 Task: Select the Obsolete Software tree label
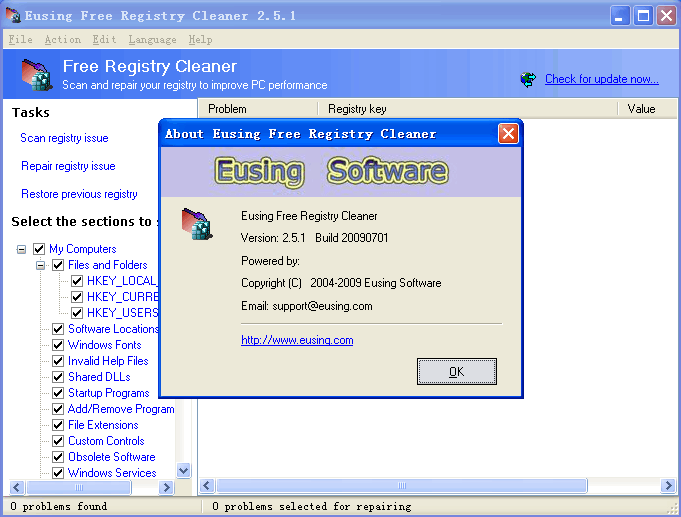[x=112, y=457]
